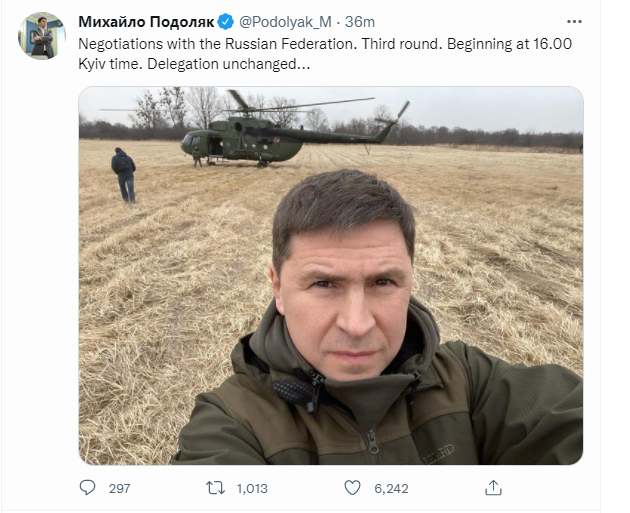Screen dimensions: 630x513
Task: Show the 1,013 retweets count
Action: (x=251, y=488)
